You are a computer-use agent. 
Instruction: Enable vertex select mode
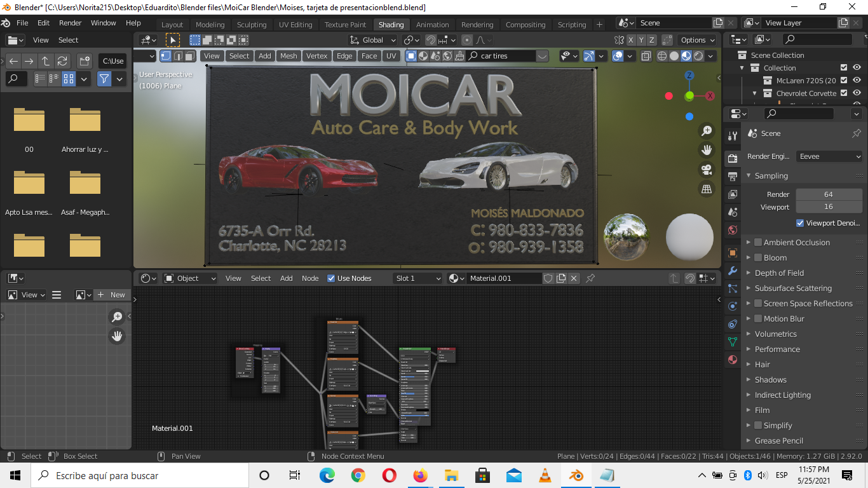(x=166, y=56)
